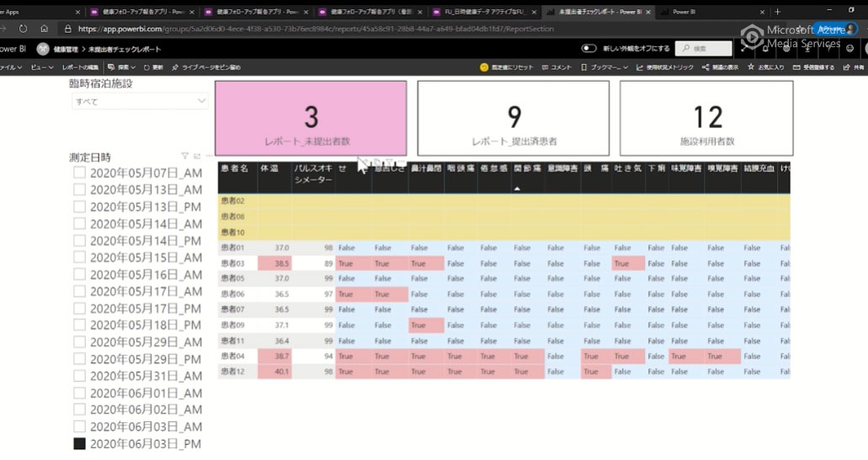Image resolution: width=868 pixels, height=460 pixels.
Task: Expand ビュー menu dropdown
Action: point(42,67)
